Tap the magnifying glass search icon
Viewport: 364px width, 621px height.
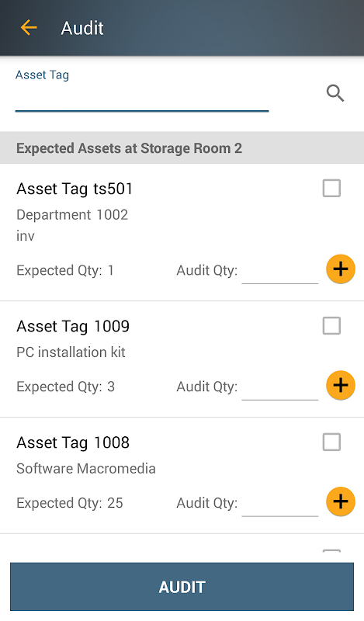pyautogui.click(x=335, y=93)
